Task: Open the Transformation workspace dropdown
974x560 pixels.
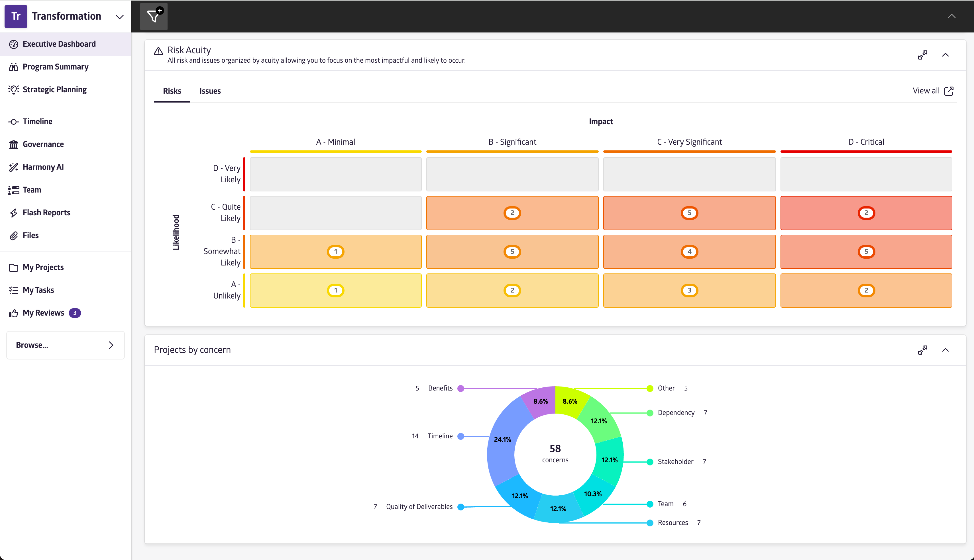Action: click(120, 17)
